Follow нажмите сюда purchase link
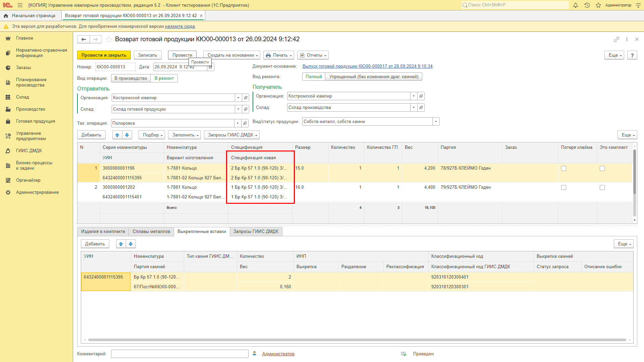 (180, 26)
